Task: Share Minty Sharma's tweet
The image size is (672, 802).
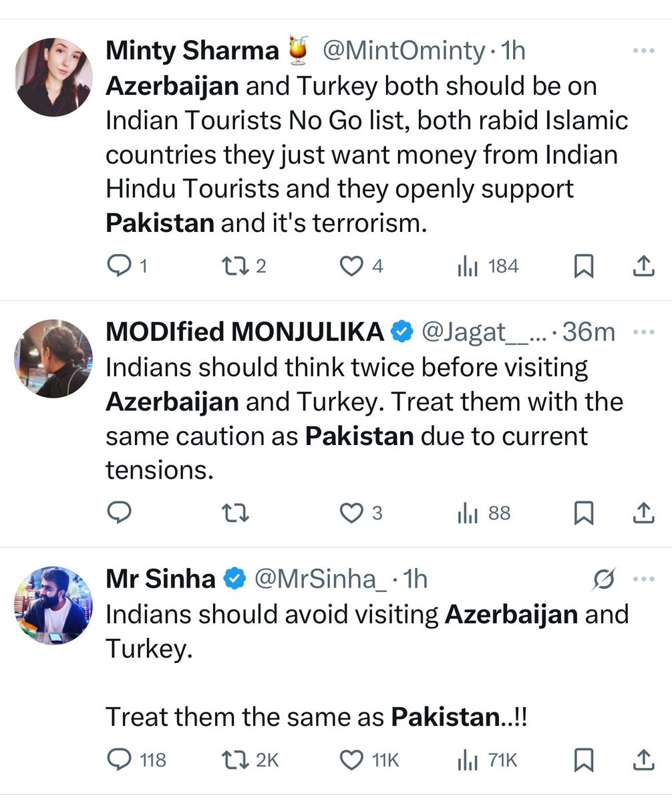Action: click(642, 267)
